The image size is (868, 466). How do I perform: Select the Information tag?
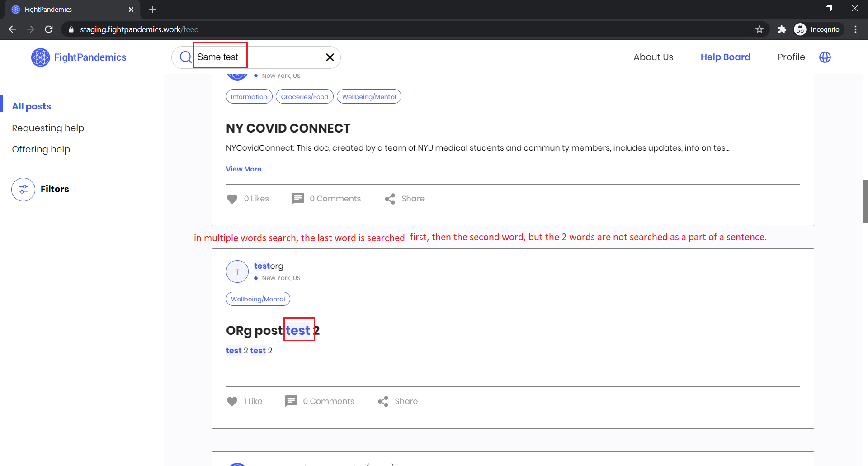tap(249, 97)
